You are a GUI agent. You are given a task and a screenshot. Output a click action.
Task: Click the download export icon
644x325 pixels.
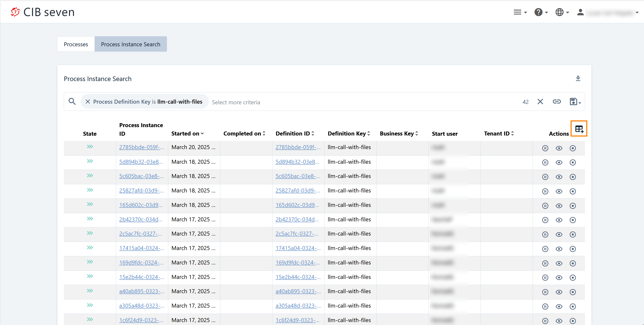pos(578,79)
